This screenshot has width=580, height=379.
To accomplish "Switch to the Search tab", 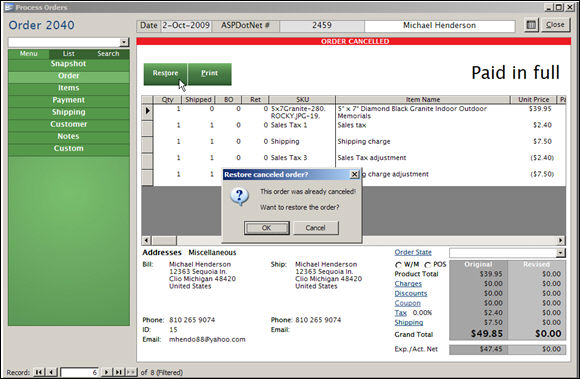I will click(108, 54).
